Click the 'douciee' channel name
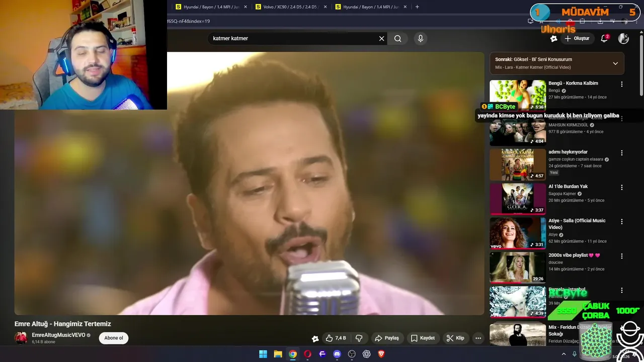 (x=555, y=262)
